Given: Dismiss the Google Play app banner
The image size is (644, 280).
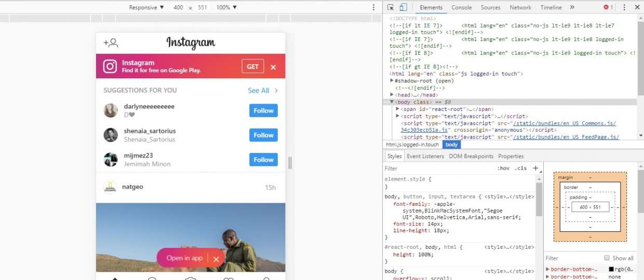Looking at the screenshot, I should (x=273, y=67).
